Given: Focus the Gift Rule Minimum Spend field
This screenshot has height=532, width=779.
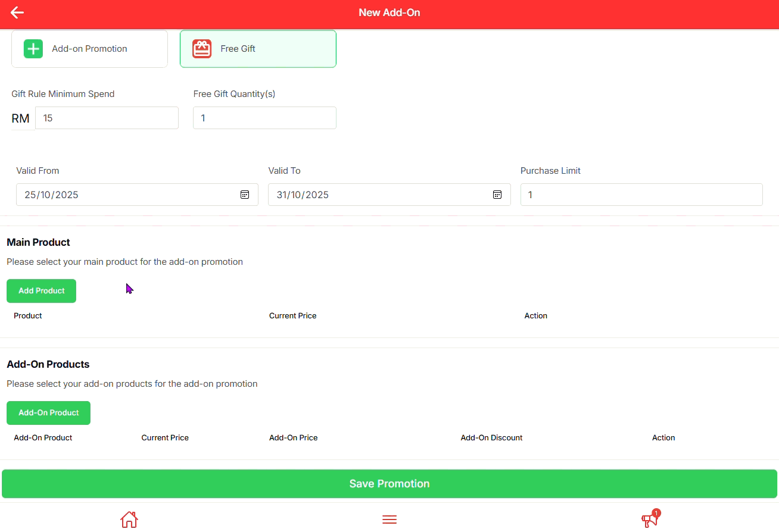Looking at the screenshot, I should tap(107, 118).
